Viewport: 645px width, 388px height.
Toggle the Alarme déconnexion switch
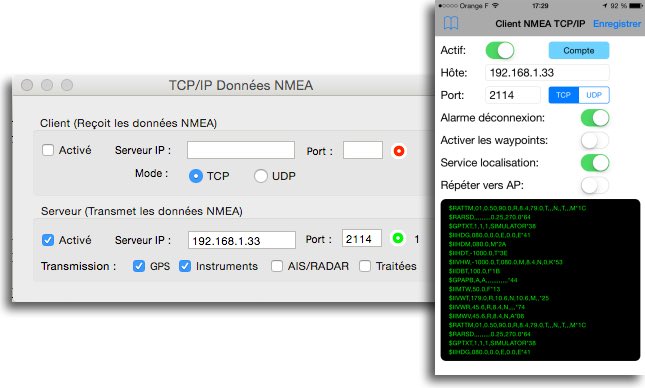595,118
